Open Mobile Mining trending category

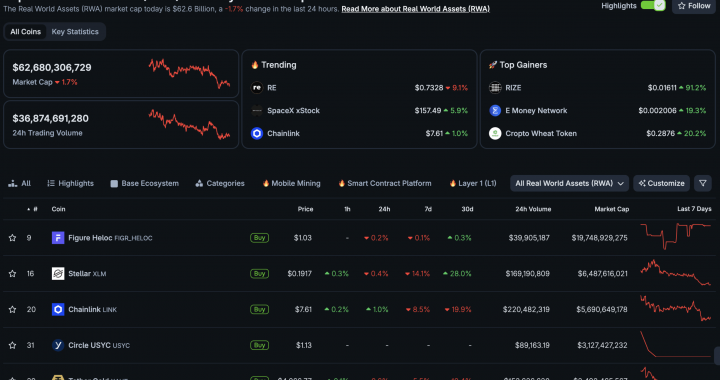pyautogui.click(x=291, y=183)
